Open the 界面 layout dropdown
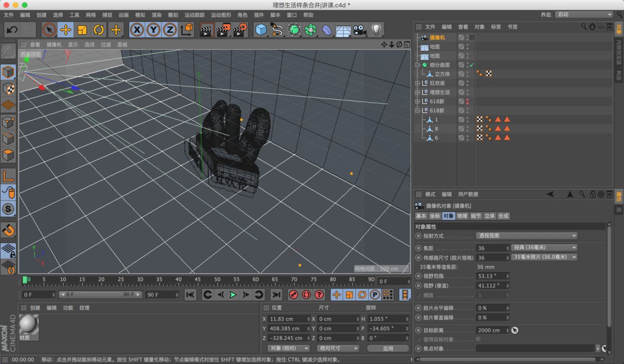The height and width of the screenshot is (364, 624). (584, 15)
